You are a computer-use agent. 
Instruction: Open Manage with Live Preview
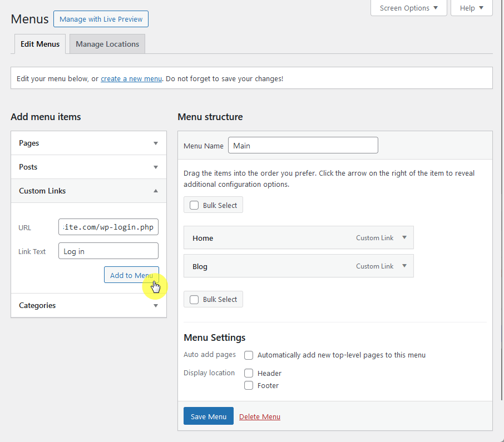click(x=101, y=19)
